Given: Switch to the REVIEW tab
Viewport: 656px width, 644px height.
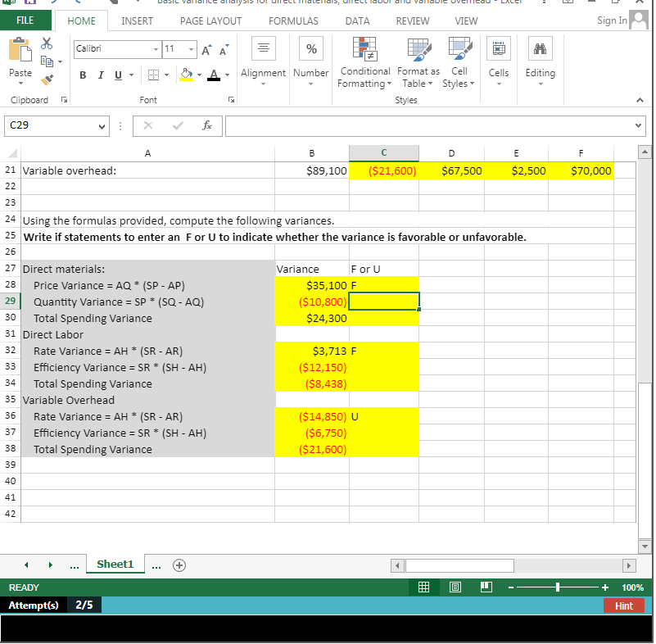Looking at the screenshot, I should pos(413,21).
